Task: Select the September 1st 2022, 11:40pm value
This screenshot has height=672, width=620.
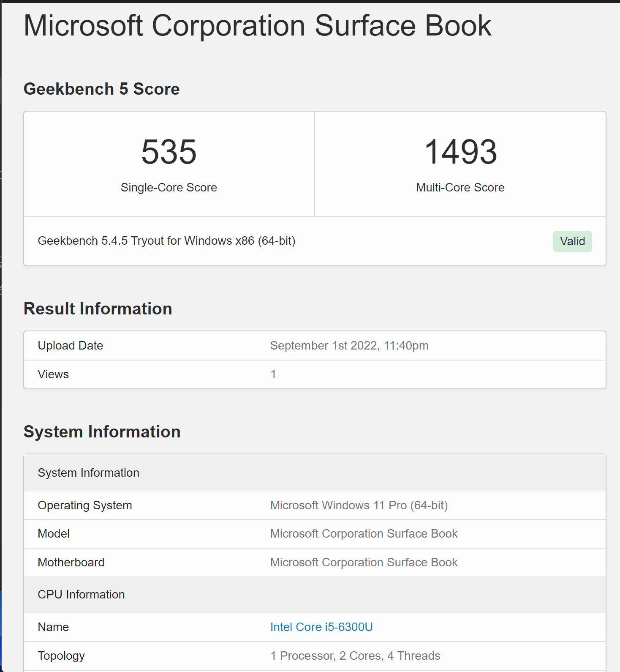Action: [x=349, y=345]
